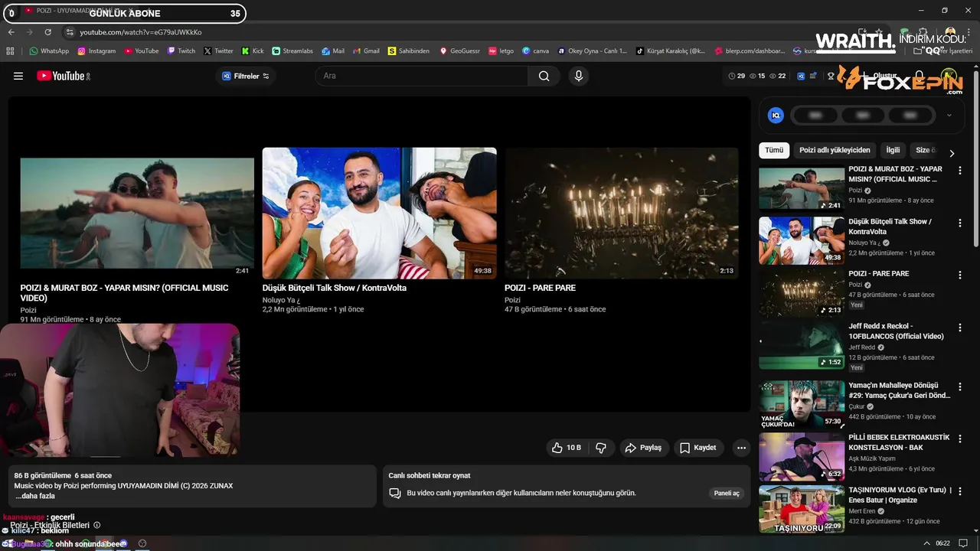Screen dimensions: 980x551
Task: Click the page vertical scrollbar
Action: click(975, 158)
